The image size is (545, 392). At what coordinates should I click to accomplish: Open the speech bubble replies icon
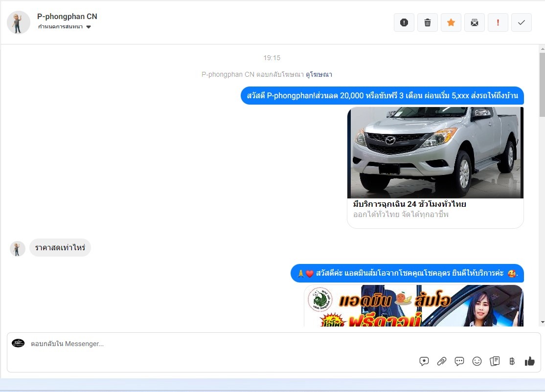[x=459, y=361]
